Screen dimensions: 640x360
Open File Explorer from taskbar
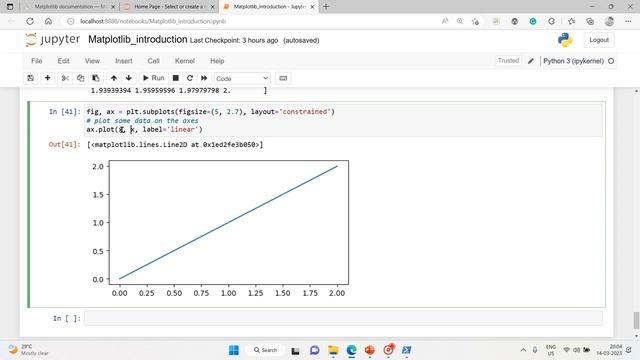click(x=333, y=350)
